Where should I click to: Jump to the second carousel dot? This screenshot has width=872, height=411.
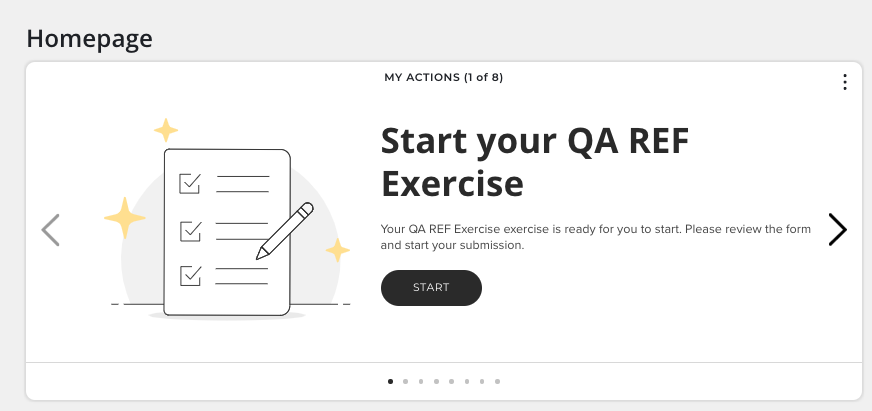(405, 381)
